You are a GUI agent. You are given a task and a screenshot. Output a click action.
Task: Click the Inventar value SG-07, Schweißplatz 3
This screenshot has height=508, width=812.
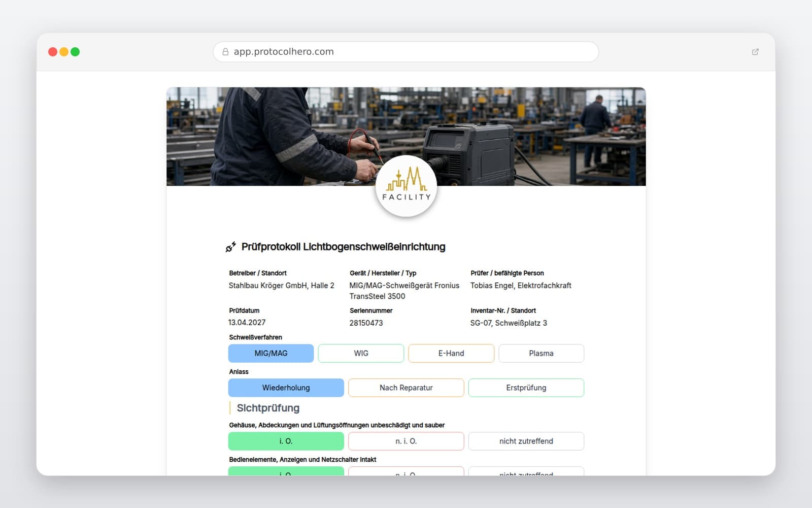pyautogui.click(x=509, y=323)
